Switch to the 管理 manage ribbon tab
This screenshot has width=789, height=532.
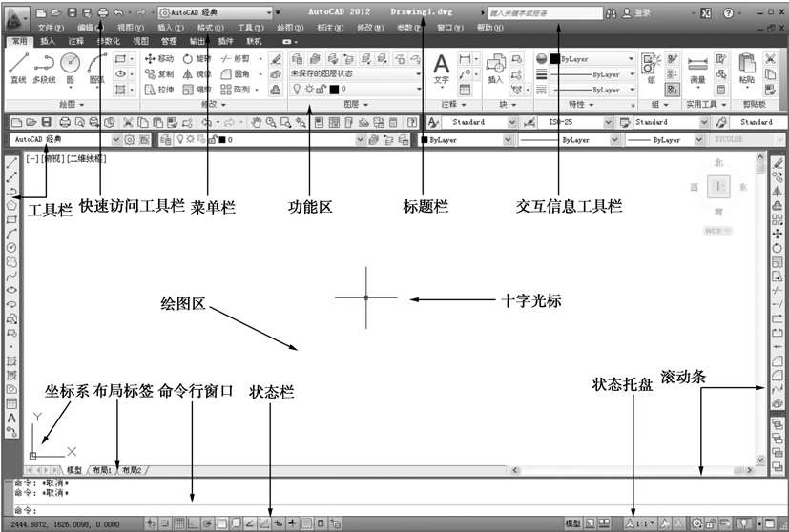169,41
